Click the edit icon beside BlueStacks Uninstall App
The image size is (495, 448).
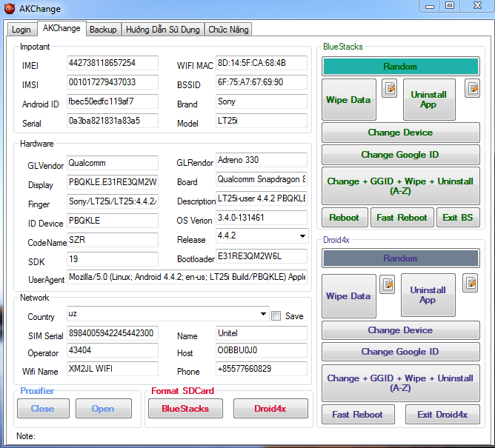[472, 89]
